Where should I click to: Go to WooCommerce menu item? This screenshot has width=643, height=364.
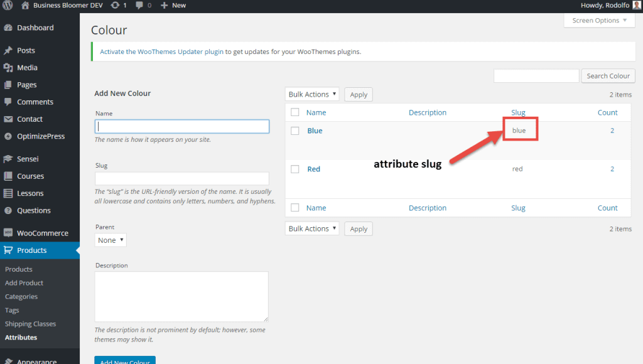tap(42, 233)
